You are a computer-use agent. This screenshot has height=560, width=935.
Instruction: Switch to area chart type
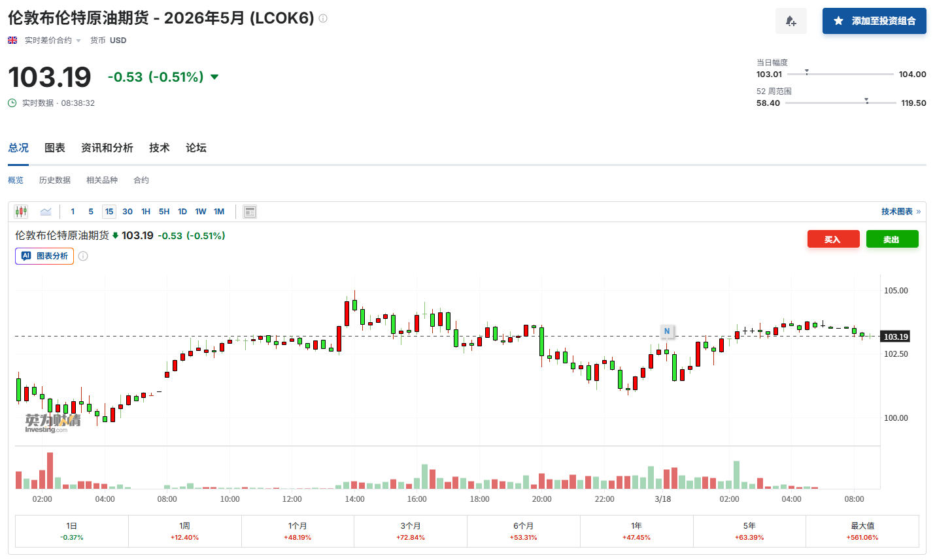(x=46, y=212)
